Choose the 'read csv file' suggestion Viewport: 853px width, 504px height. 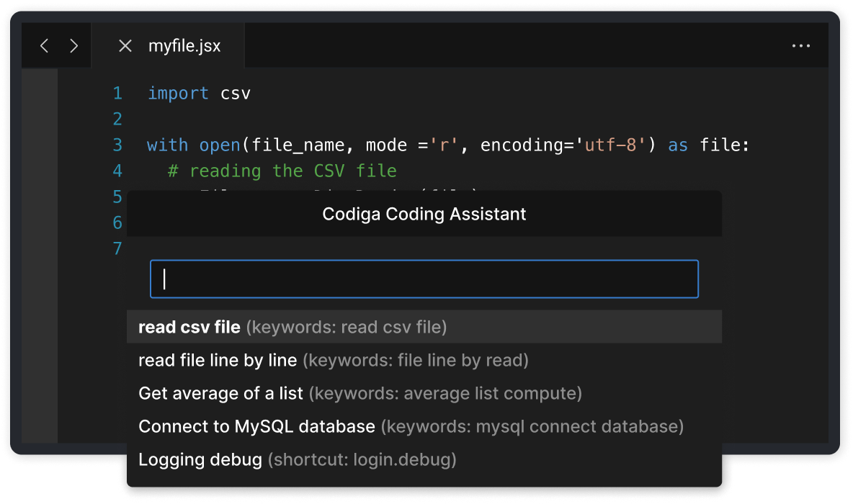(x=424, y=327)
